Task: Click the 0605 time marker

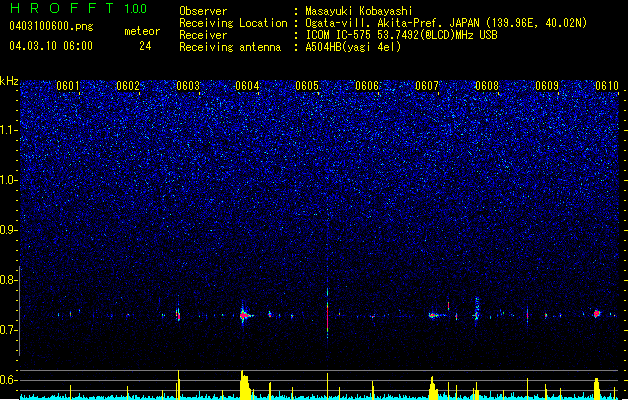Action: [x=307, y=85]
